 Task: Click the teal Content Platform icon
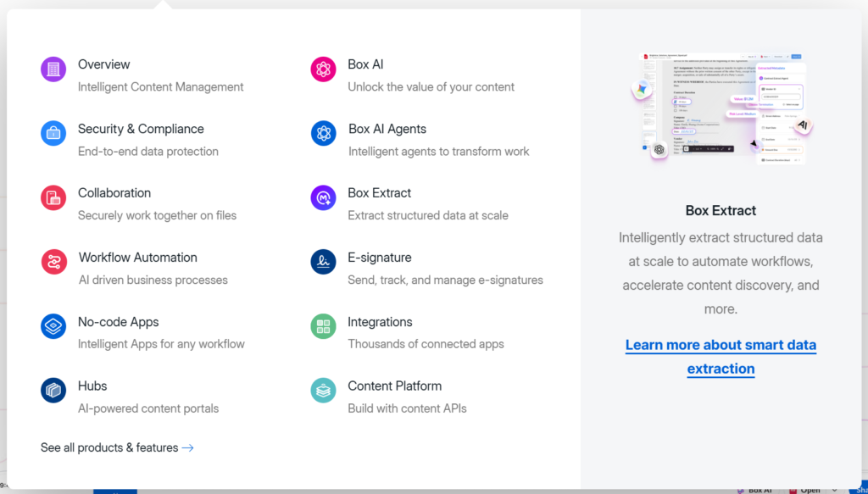tap(323, 390)
